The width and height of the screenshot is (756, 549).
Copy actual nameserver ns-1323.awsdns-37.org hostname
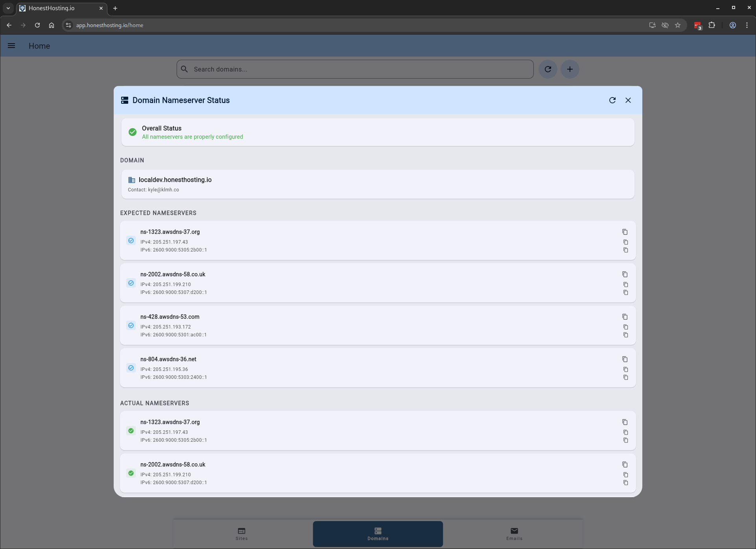pyautogui.click(x=625, y=422)
